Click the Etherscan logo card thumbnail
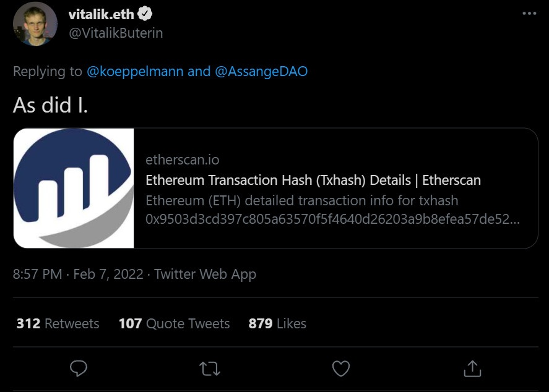This screenshot has width=549, height=392. 74,188
